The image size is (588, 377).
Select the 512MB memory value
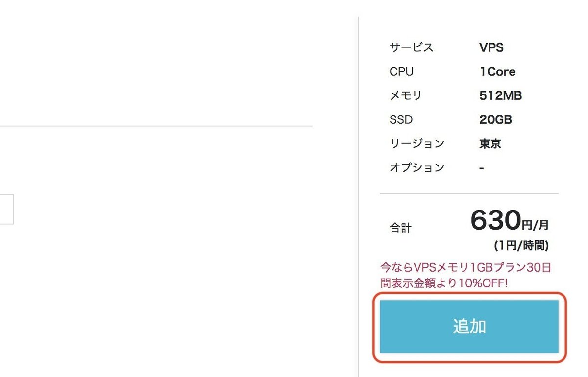tap(500, 95)
